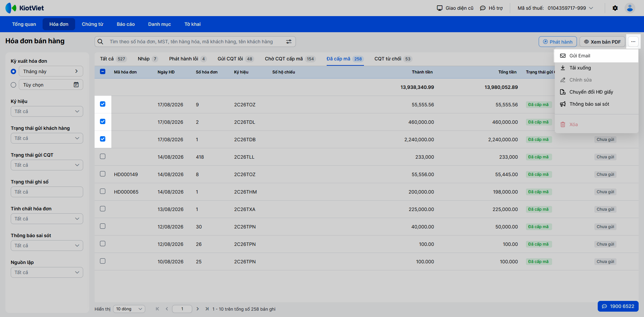Switch to the Nháp tab

[148, 59]
